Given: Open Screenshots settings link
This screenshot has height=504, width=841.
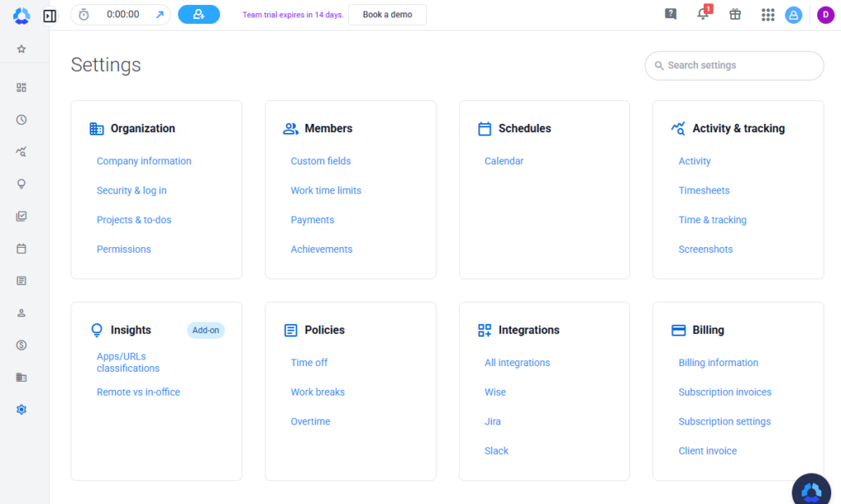Looking at the screenshot, I should (705, 250).
